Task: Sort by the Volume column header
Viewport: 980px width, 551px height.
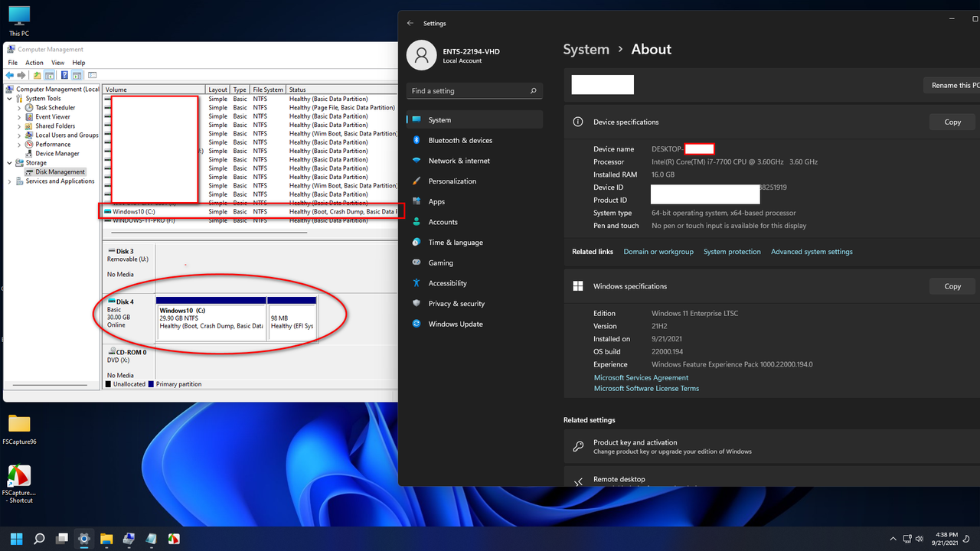Action: tap(154, 90)
